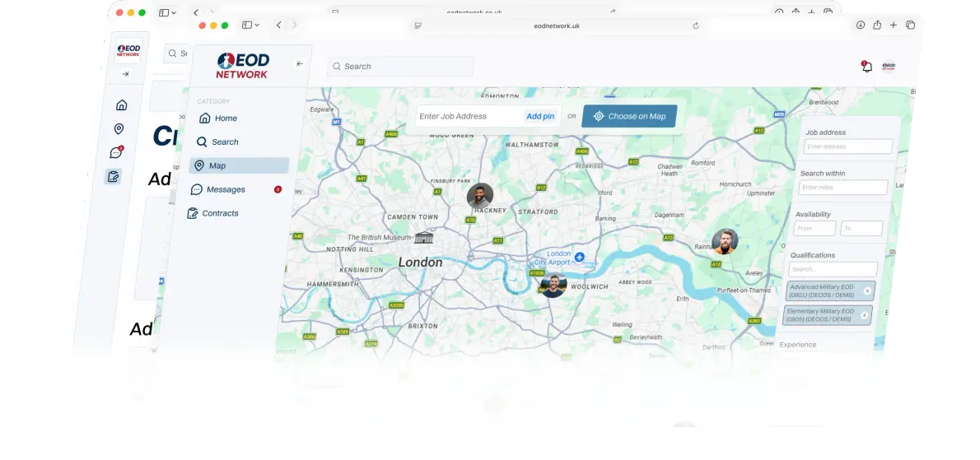Click the British Museum landmark icon

(x=424, y=237)
